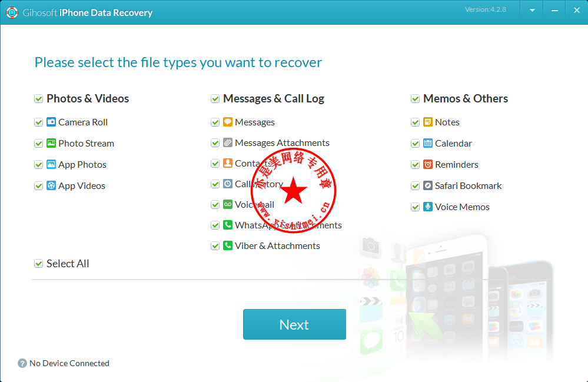Click the Reminders label text
The image size is (588, 382).
pyautogui.click(x=457, y=165)
